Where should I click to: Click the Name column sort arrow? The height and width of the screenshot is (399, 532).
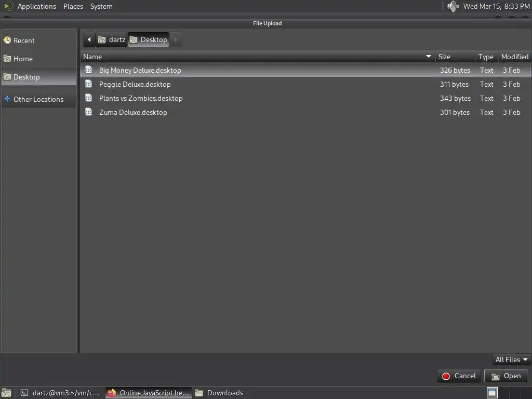tap(429, 56)
